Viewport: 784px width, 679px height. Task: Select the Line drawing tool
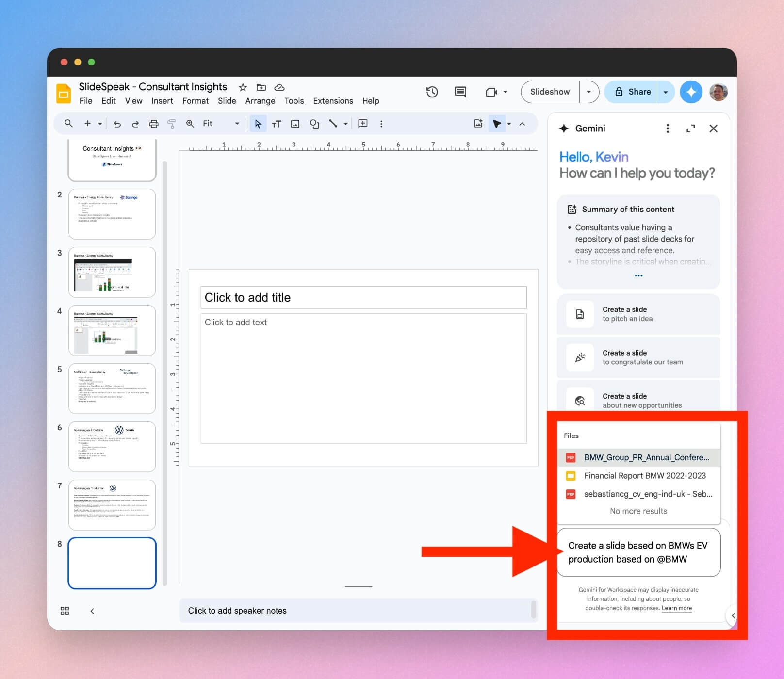334,124
